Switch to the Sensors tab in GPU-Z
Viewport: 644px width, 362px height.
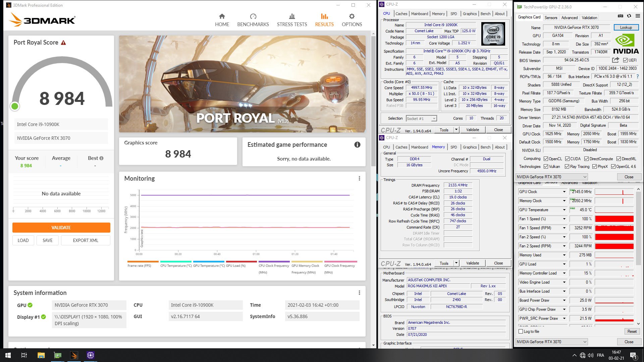551,18
